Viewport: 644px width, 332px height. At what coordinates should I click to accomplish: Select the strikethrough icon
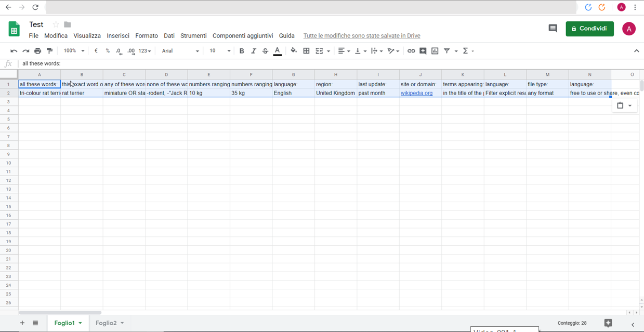[x=265, y=50]
